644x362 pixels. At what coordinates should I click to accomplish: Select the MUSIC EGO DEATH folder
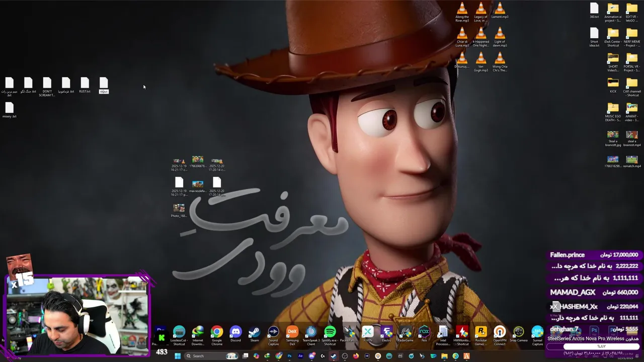click(x=613, y=112)
